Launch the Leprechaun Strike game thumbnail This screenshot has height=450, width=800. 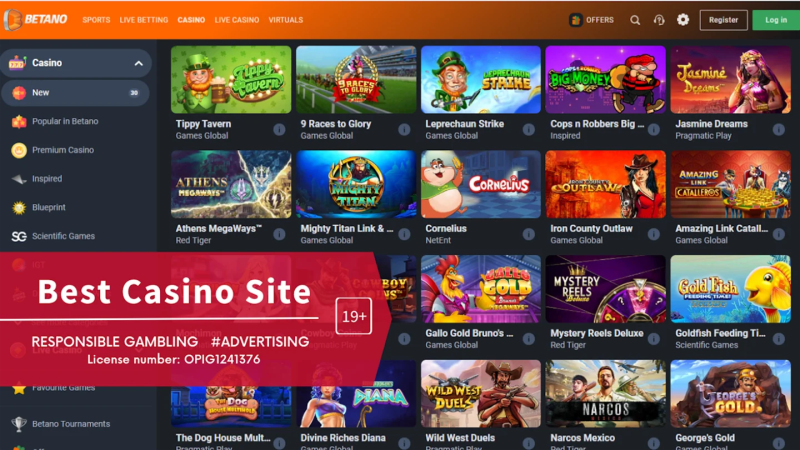481,80
